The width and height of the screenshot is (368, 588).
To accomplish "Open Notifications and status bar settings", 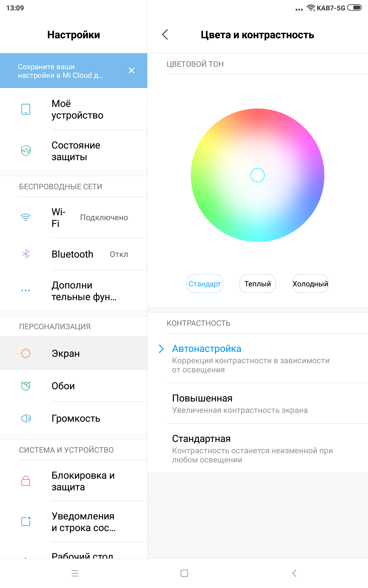I will (83, 522).
